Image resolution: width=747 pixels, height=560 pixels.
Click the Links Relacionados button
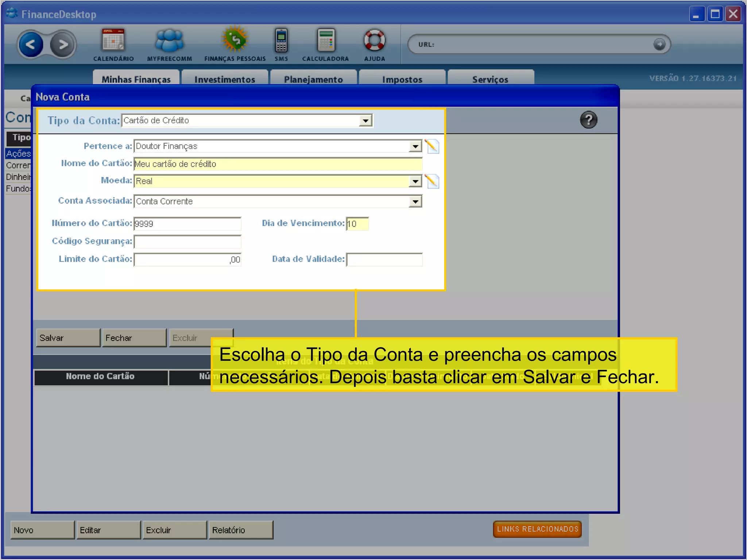pyautogui.click(x=537, y=529)
